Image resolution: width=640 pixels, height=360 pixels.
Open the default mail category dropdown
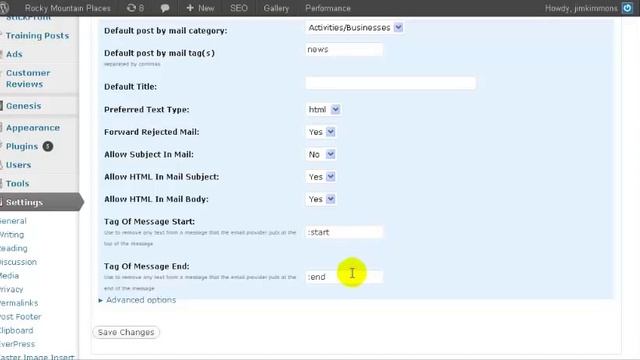pyautogui.click(x=354, y=28)
